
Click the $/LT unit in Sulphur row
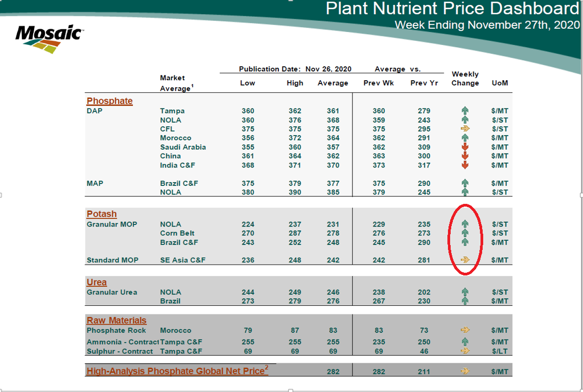(499, 351)
